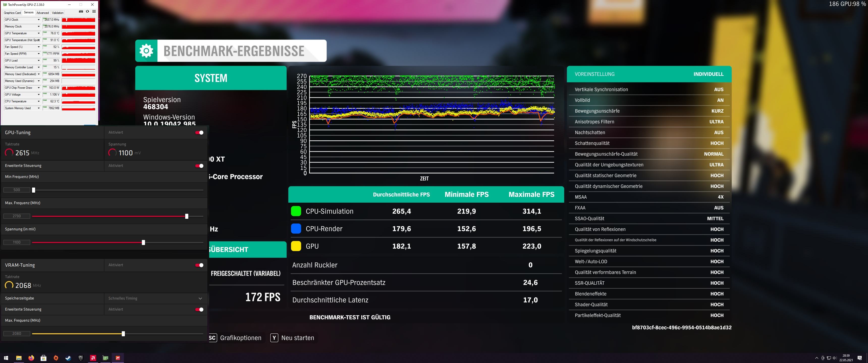Open the Advanced tab in GPU-Z
Screen dimensions: 868x363
coord(42,13)
